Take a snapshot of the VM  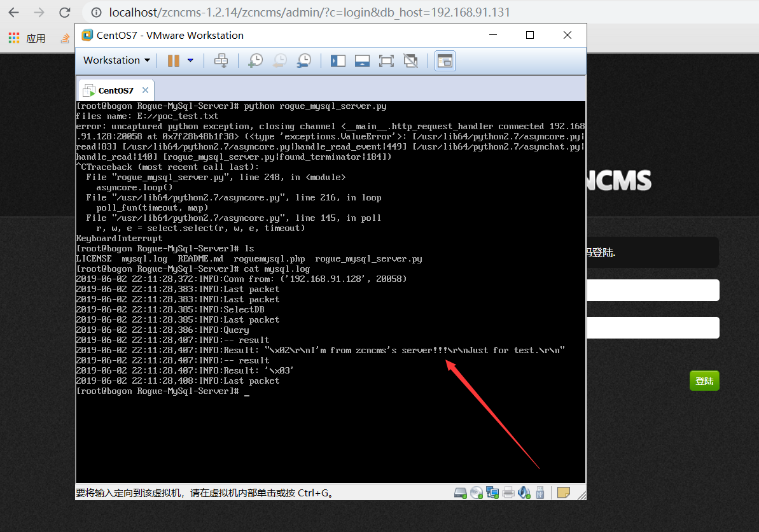[x=255, y=60]
